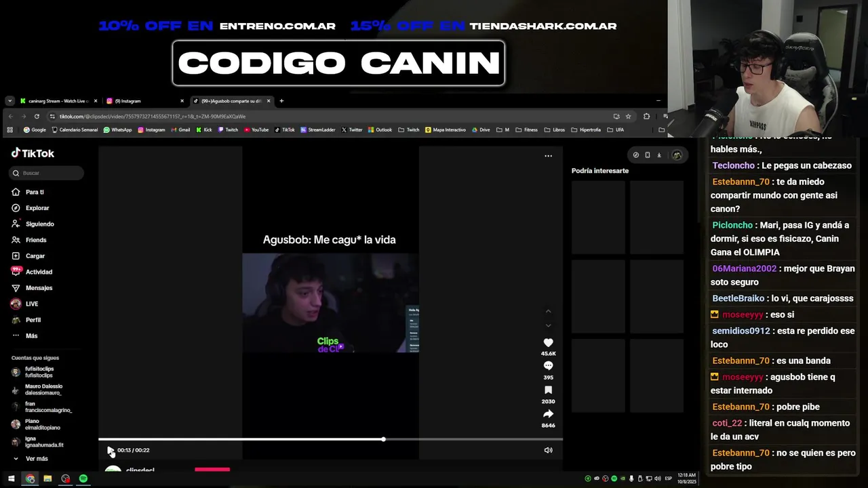Open the Explorar page
The width and height of the screenshot is (868, 488).
click(x=31, y=208)
